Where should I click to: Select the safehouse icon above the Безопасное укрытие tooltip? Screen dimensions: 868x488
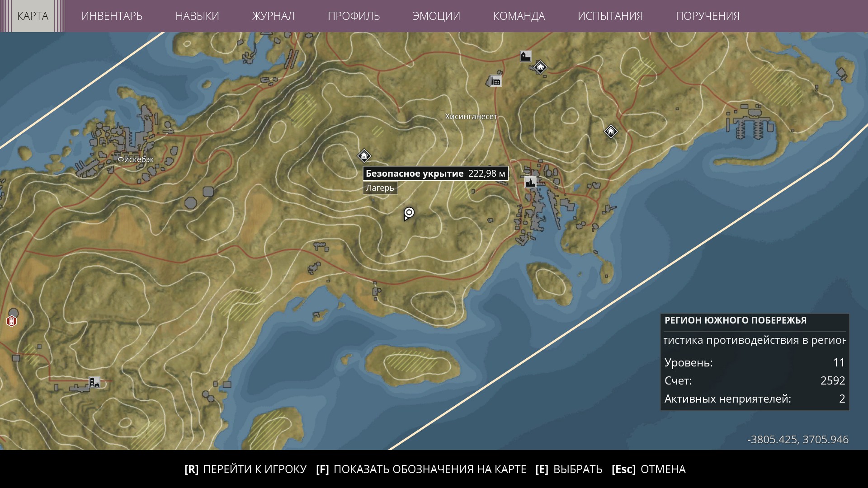tap(364, 156)
